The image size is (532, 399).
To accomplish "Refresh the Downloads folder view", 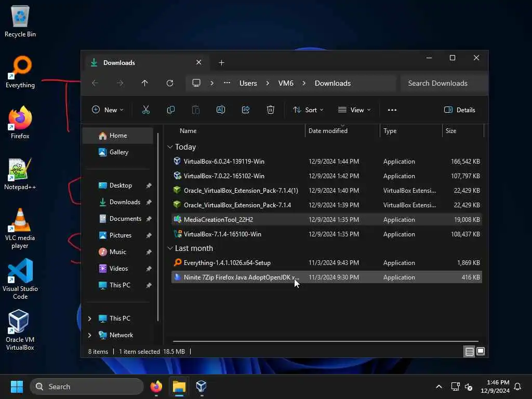I will click(x=170, y=83).
